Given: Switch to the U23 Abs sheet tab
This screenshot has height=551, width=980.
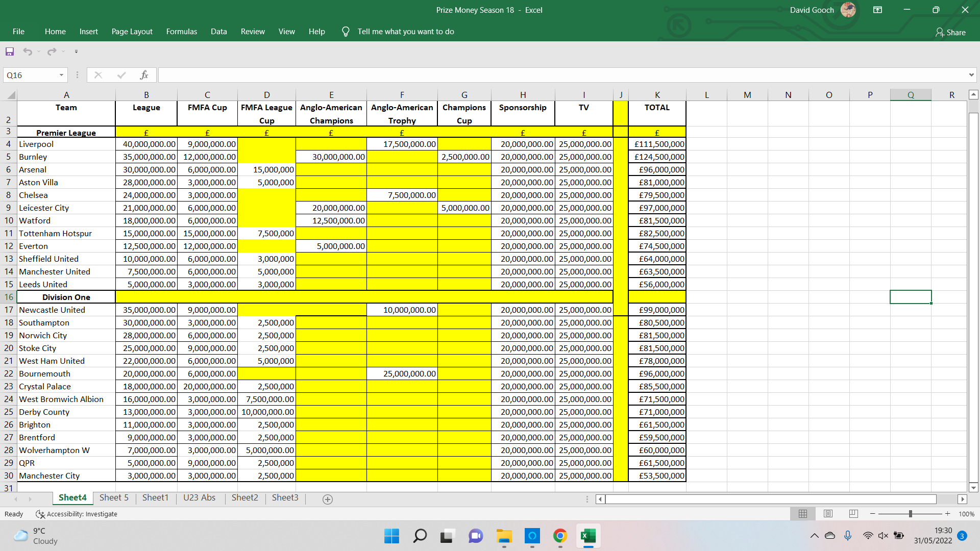Looking at the screenshot, I should [199, 498].
